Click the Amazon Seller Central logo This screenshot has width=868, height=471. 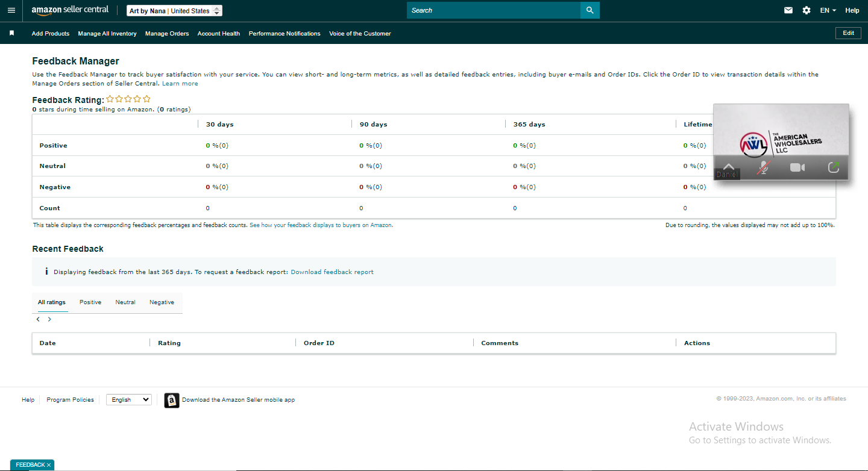71,10
